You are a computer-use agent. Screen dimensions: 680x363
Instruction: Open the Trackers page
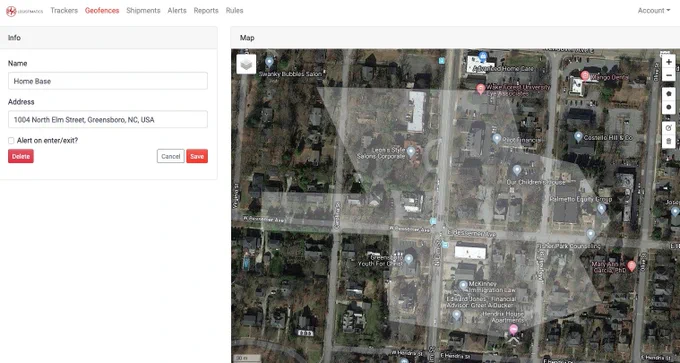pos(64,11)
